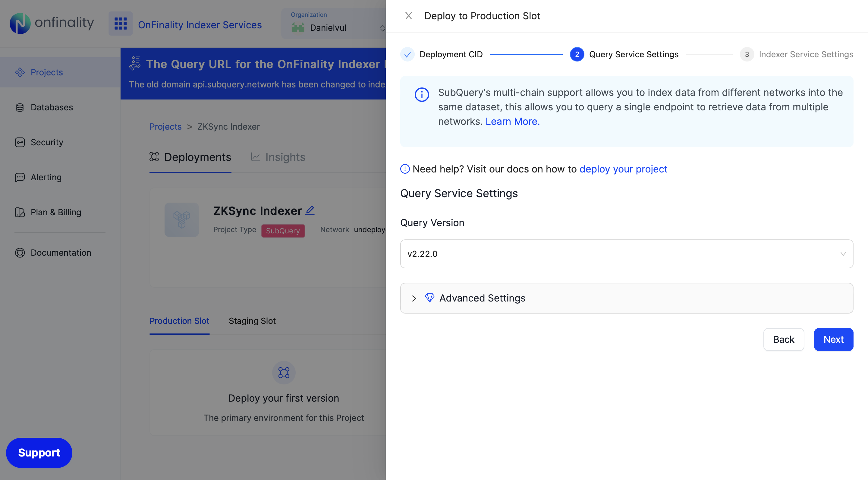This screenshot has width=868, height=480.
Task: Open the Security sidebar item
Action: pos(47,142)
